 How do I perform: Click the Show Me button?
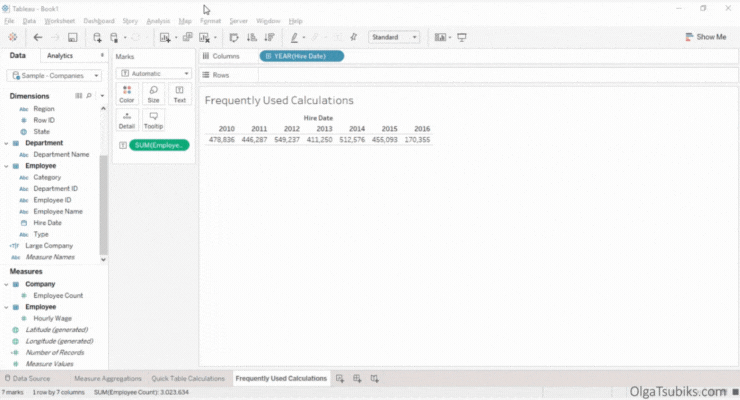click(x=706, y=37)
